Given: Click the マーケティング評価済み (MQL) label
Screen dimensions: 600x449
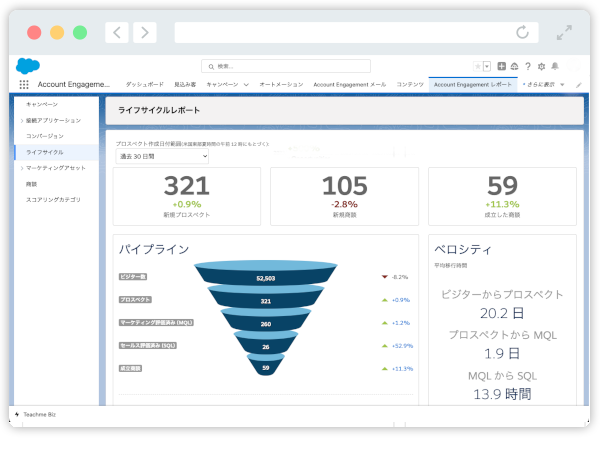Looking at the screenshot, I should pos(156,323).
